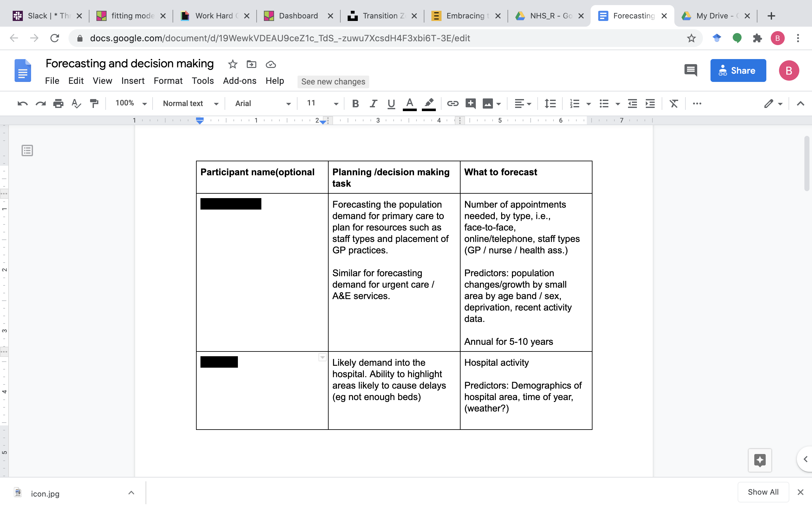812x508 pixels.
Task: Open the View menu
Action: click(102, 81)
